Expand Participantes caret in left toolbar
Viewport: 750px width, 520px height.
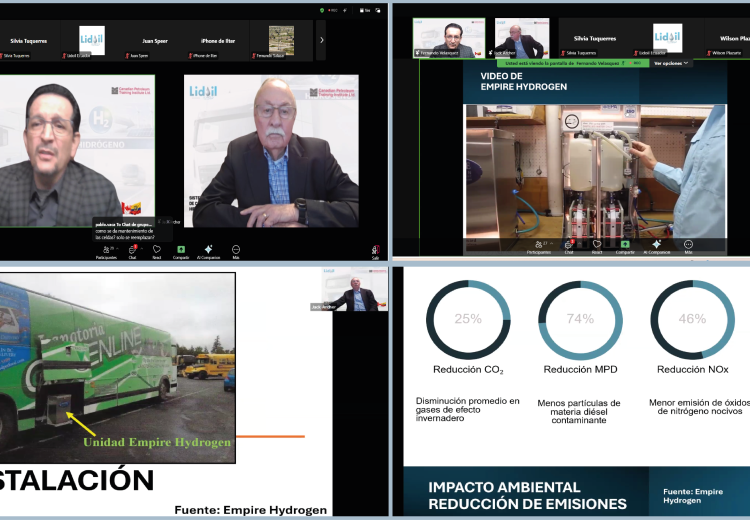tap(118, 246)
